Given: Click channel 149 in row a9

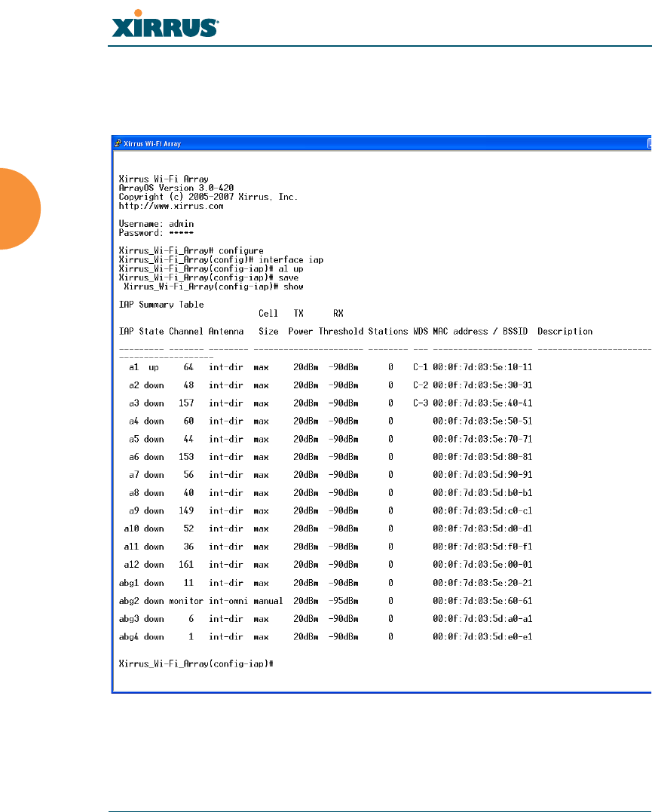Looking at the screenshot, I should (186, 511).
